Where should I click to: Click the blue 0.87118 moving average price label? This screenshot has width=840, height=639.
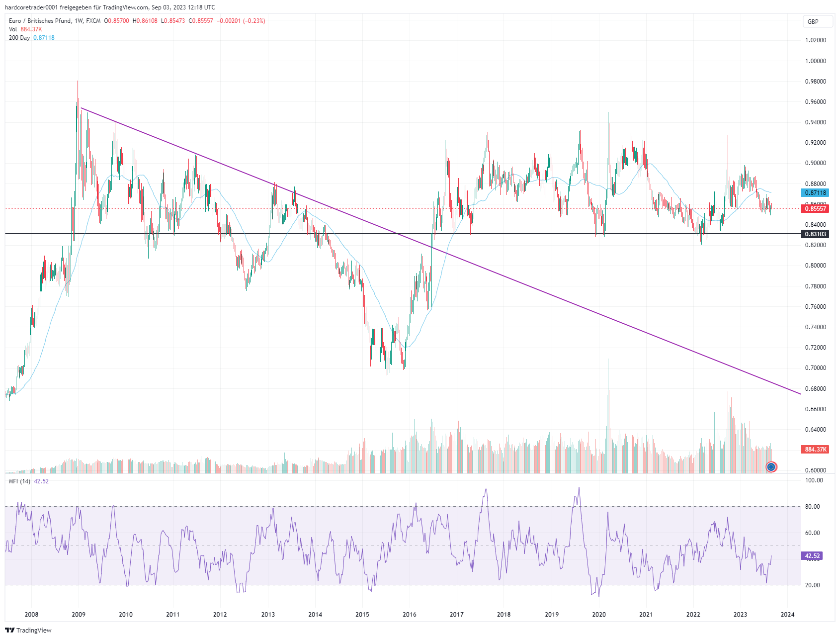815,193
